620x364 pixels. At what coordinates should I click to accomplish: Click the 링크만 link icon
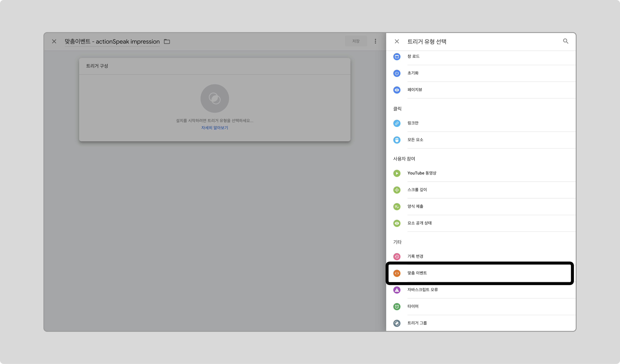[x=397, y=123]
